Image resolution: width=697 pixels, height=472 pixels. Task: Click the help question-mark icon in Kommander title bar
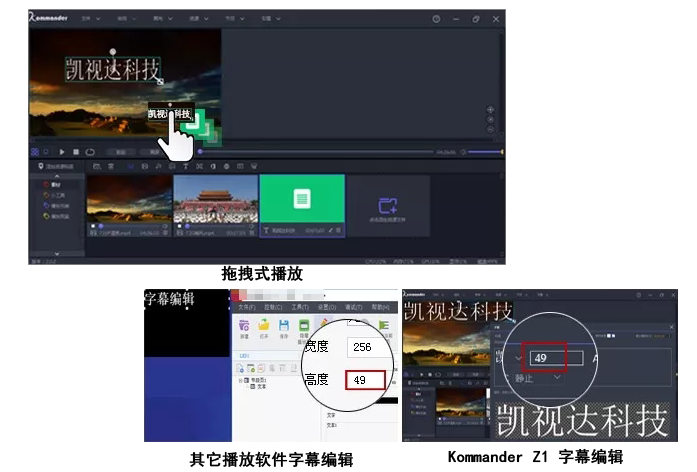(436, 19)
